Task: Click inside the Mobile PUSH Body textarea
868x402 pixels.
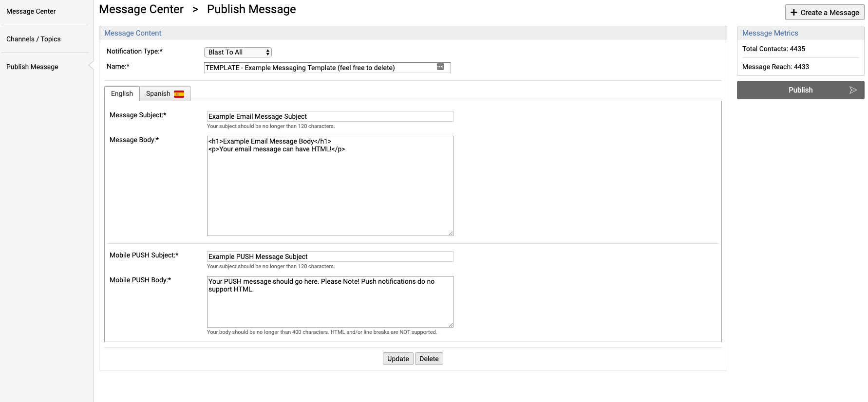Action: [330, 302]
